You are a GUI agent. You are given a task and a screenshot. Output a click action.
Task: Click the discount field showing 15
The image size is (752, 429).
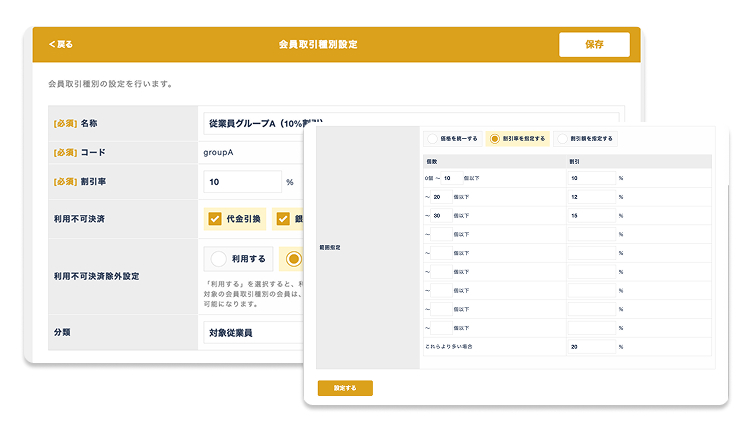pyautogui.click(x=591, y=215)
